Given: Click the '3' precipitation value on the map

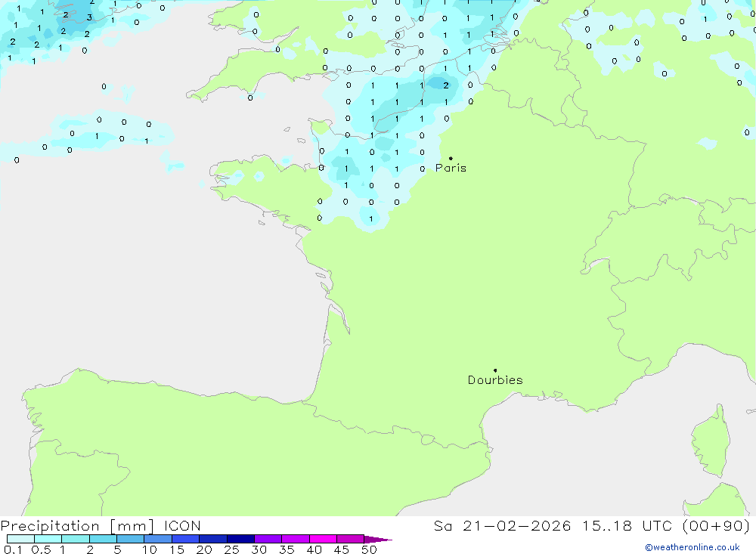Looking at the screenshot, I should (89, 18).
